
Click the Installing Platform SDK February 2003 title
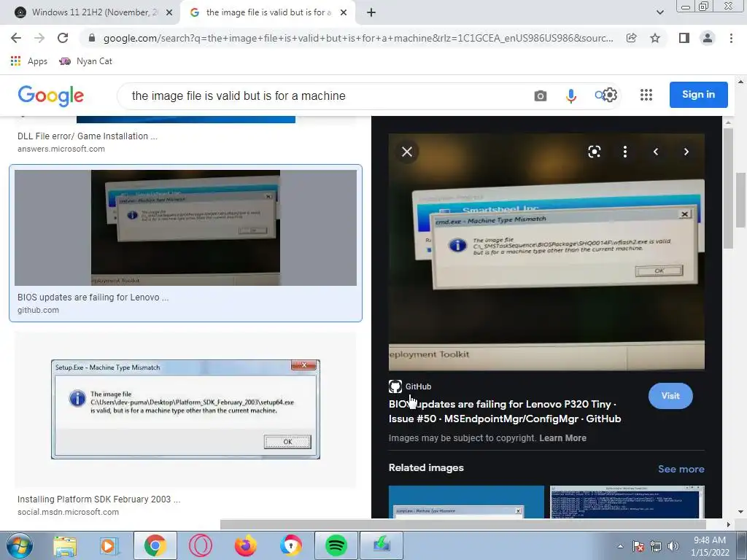tap(98, 499)
